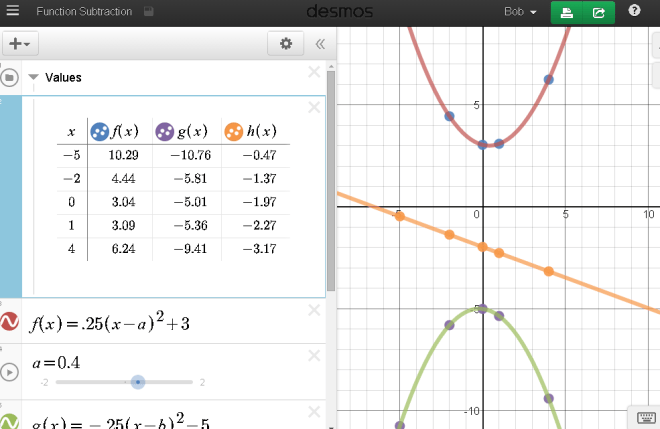Click table cell -0.47

(259, 155)
